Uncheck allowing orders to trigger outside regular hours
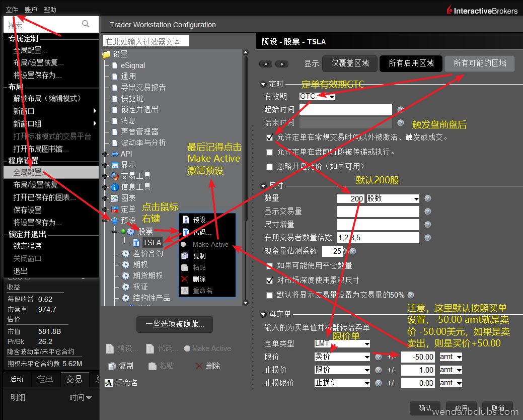The image size is (523, 420). pyautogui.click(x=270, y=137)
